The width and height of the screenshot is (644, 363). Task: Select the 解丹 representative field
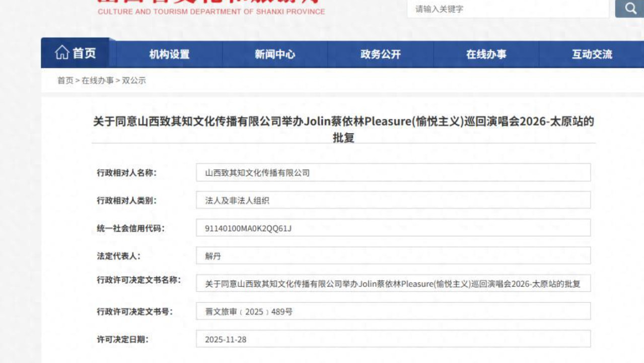[393, 256]
